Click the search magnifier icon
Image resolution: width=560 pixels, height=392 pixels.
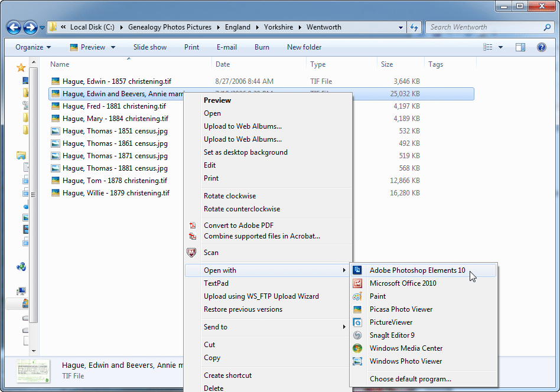[x=547, y=27]
